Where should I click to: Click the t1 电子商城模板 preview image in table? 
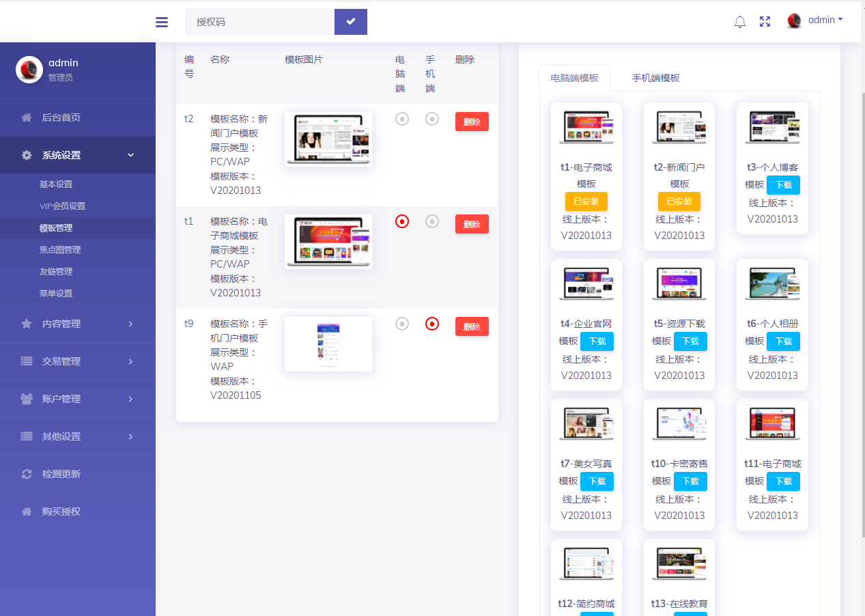[328, 241]
